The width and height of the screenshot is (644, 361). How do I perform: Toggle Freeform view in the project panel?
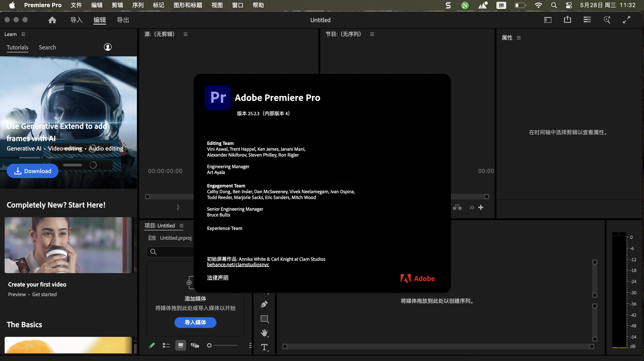pos(195,345)
